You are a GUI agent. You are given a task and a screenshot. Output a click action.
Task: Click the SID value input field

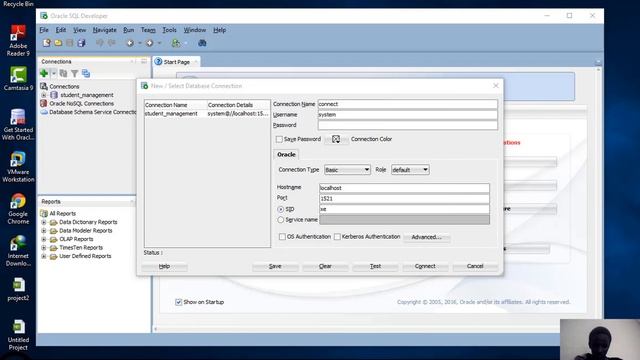point(404,209)
